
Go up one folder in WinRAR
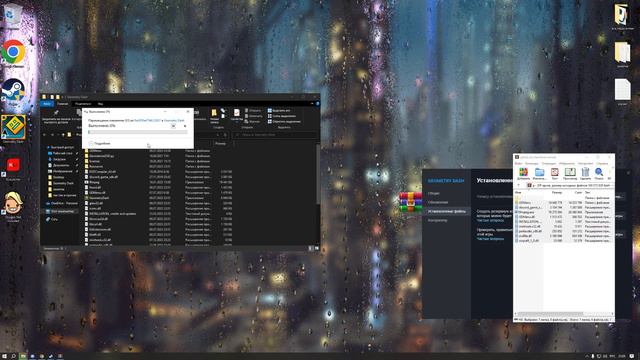[x=518, y=185]
